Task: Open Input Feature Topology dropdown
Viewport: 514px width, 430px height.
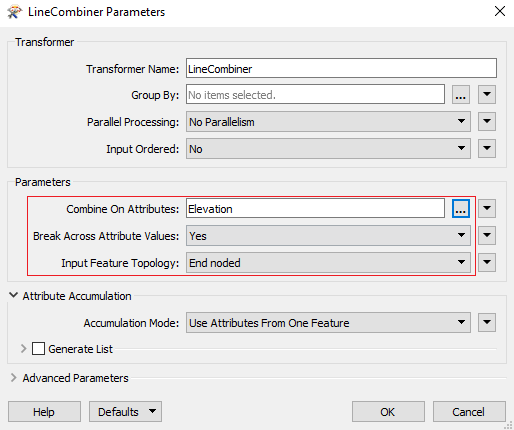Action: pyautogui.click(x=328, y=263)
